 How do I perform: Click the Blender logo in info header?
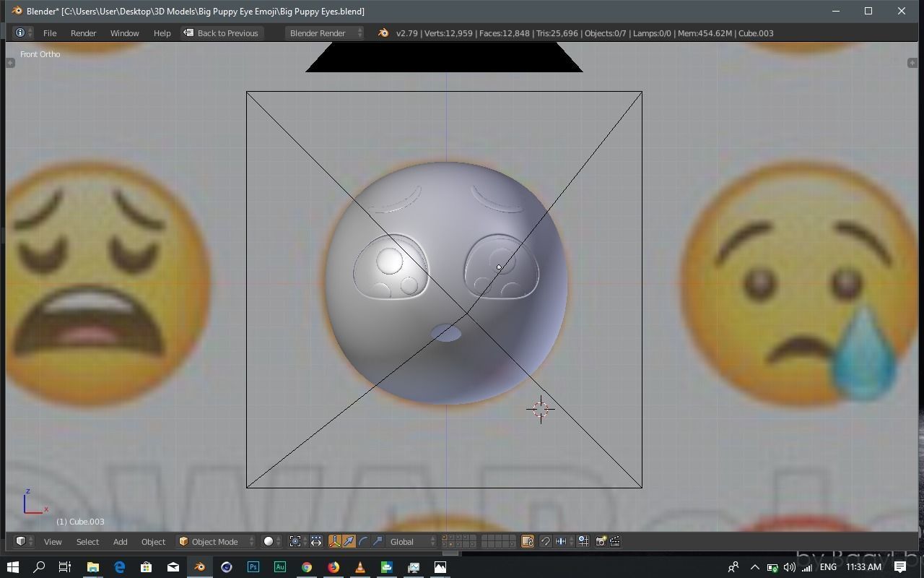pos(383,33)
